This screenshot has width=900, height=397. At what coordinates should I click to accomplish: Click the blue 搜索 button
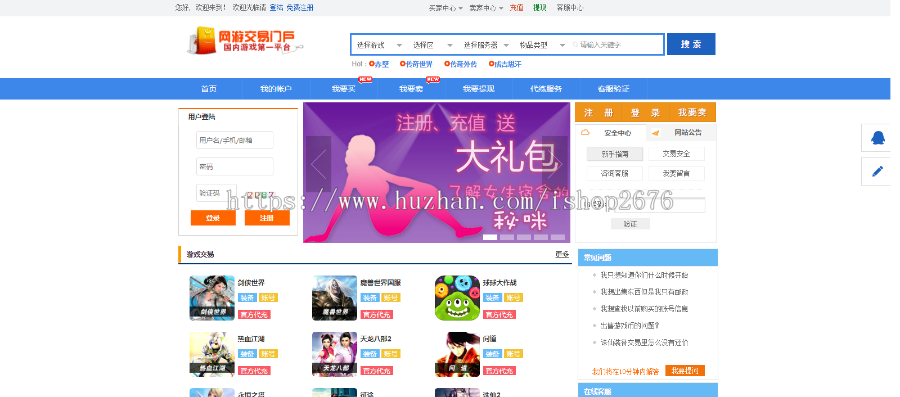pos(690,44)
